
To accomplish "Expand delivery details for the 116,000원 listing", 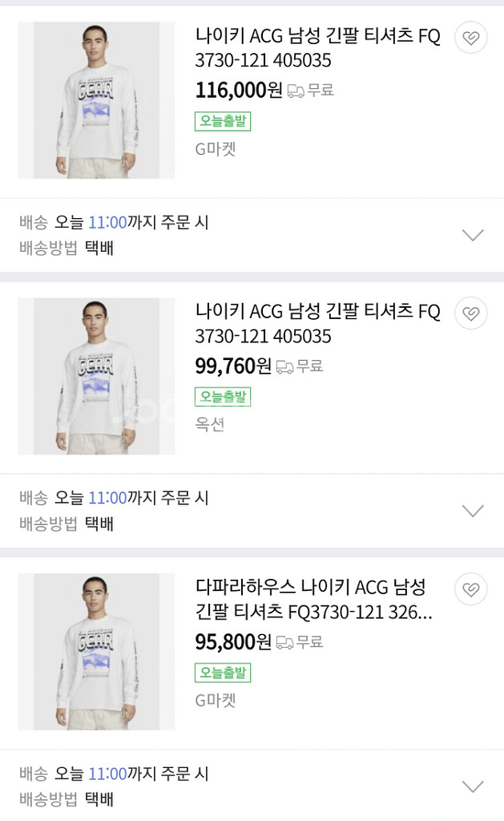I will [x=473, y=235].
